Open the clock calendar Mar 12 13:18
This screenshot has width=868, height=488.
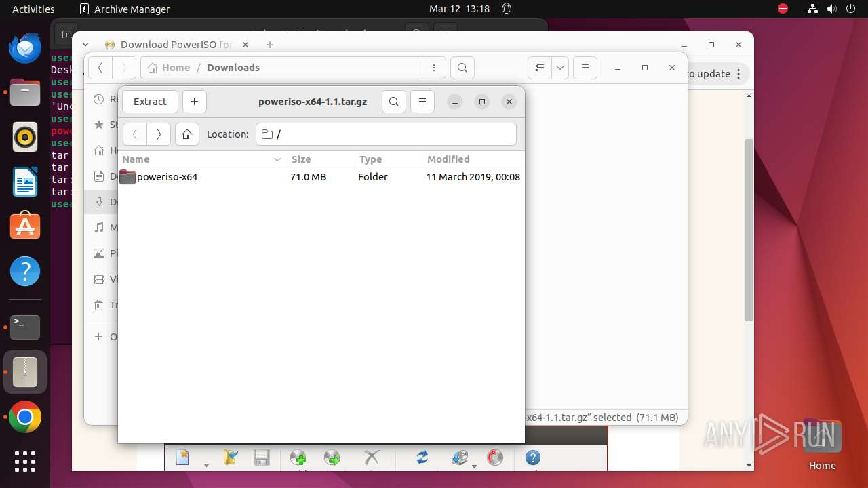(459, 9)
